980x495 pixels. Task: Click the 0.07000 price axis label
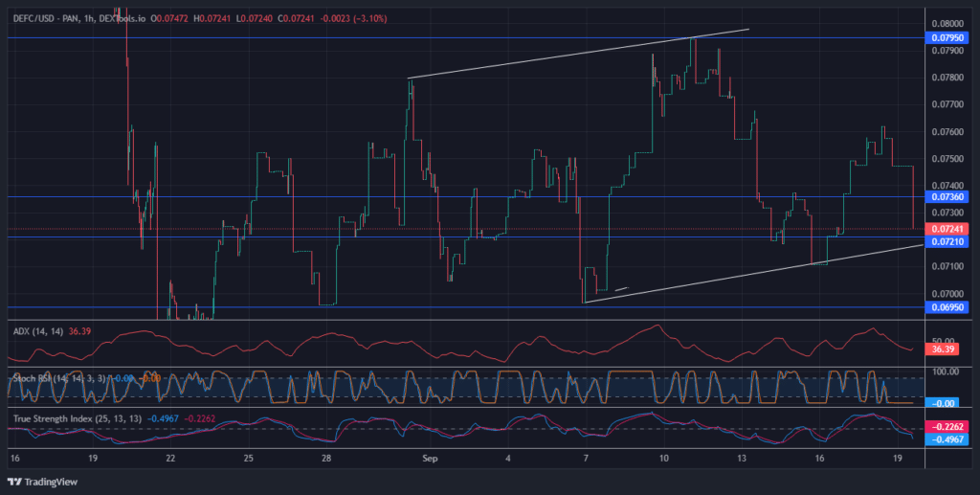tap(947, 294)
